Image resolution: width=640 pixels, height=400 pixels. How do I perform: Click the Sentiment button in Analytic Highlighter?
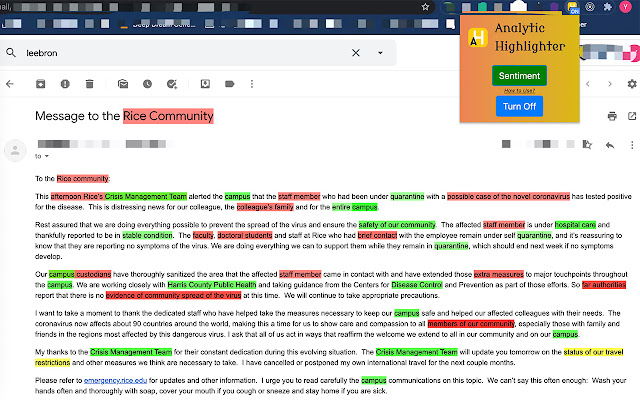click(x=519, y=75)
